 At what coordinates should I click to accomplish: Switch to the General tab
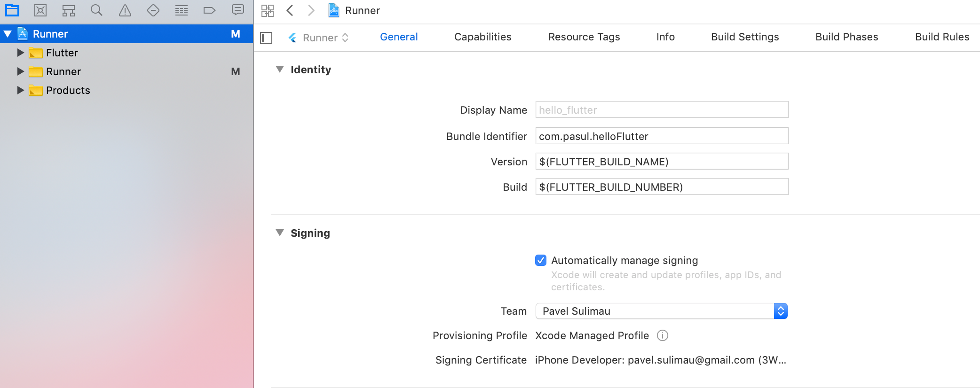399,37
